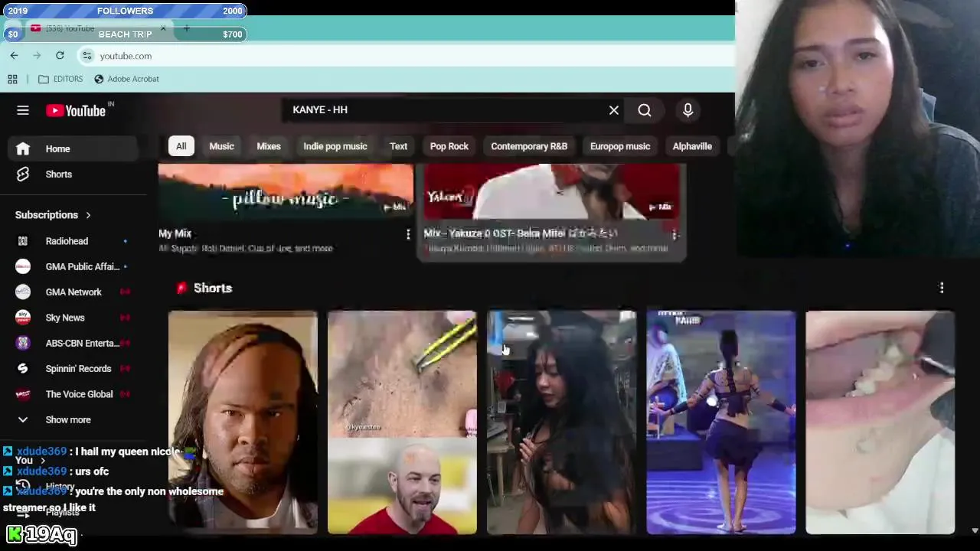Open the Sky News channel

point(73,318)
